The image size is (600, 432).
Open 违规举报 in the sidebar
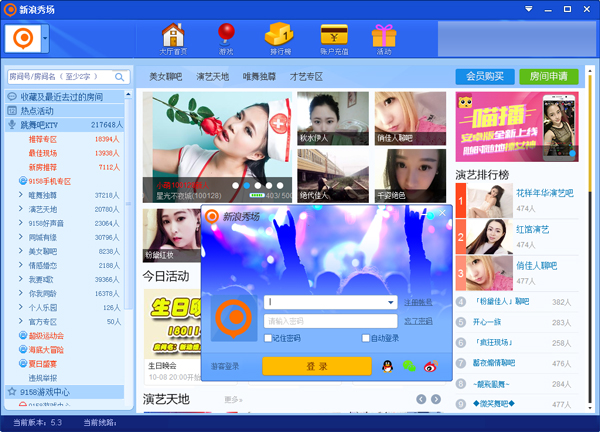click(42, 378)
